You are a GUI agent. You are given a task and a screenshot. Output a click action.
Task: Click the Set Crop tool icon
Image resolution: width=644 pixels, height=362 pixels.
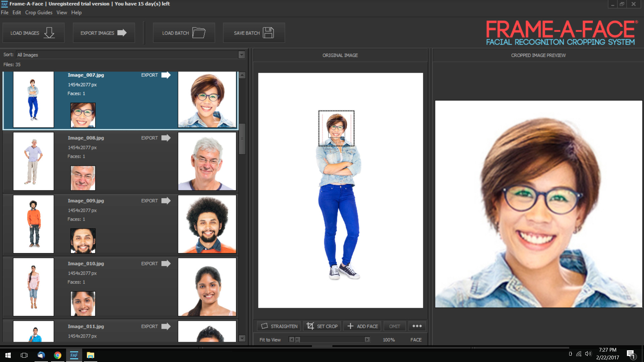(x=310, y=326)
